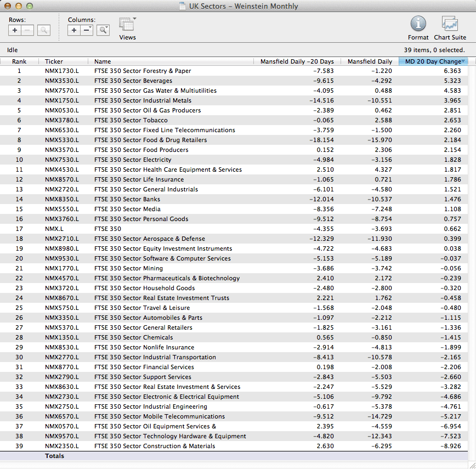The width and height of the screenshot is (476, 469).
Task: Add a column with the plus button
Action: pyautogui.click(x=74, y=30)
